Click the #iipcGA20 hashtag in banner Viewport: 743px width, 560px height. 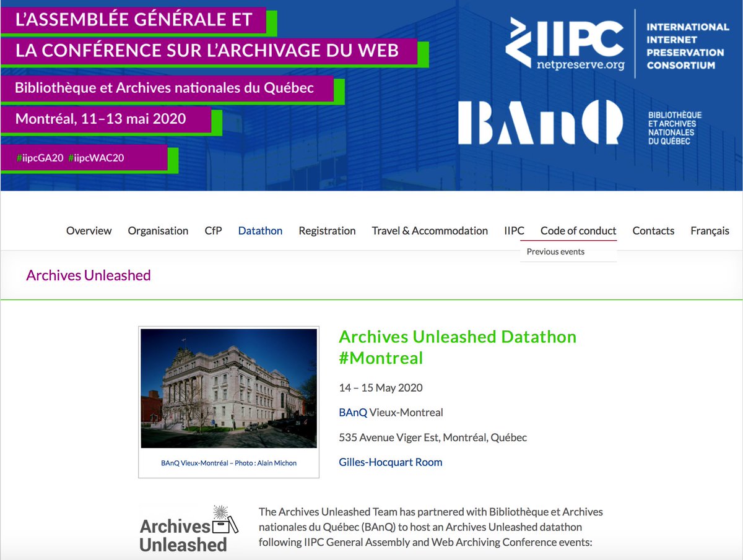[40, 158]
